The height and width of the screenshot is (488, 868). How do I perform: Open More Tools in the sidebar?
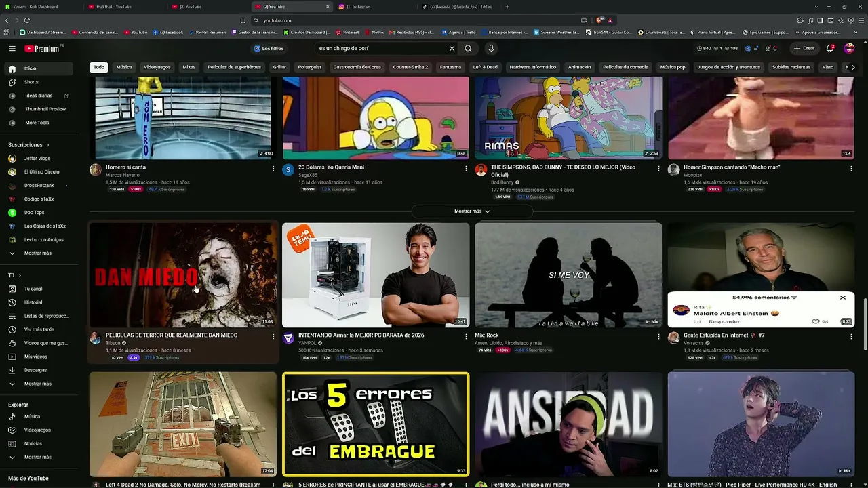pyautogui.click(x=37, y=123)
